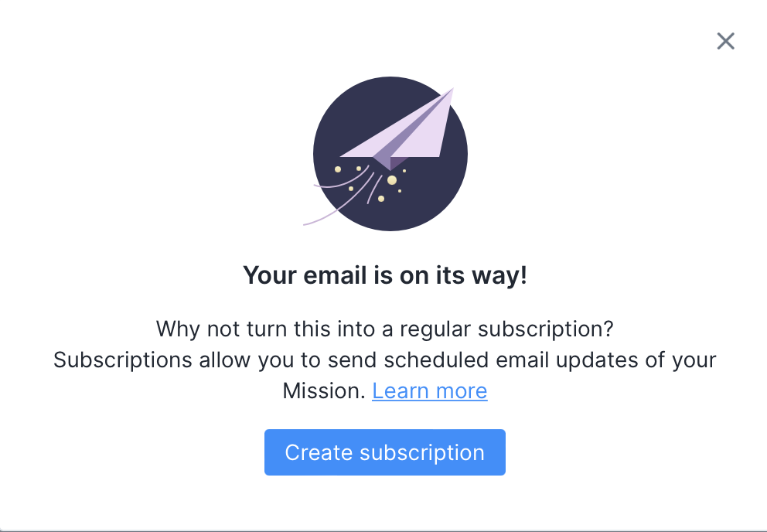
Task: Click one of the yellow dots near the plane
Action: [x=391, y=179]
